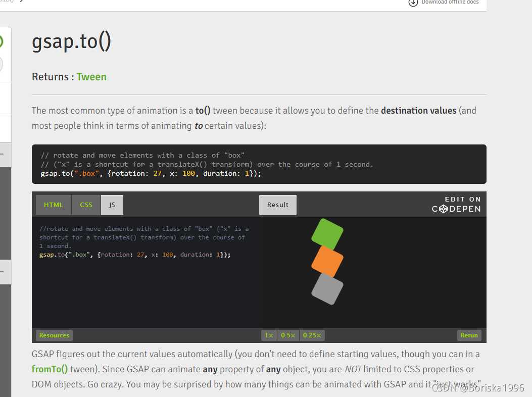Set playback speed to 1x
The height and width of the screenshot is (397, 532).
coord(269,335)
